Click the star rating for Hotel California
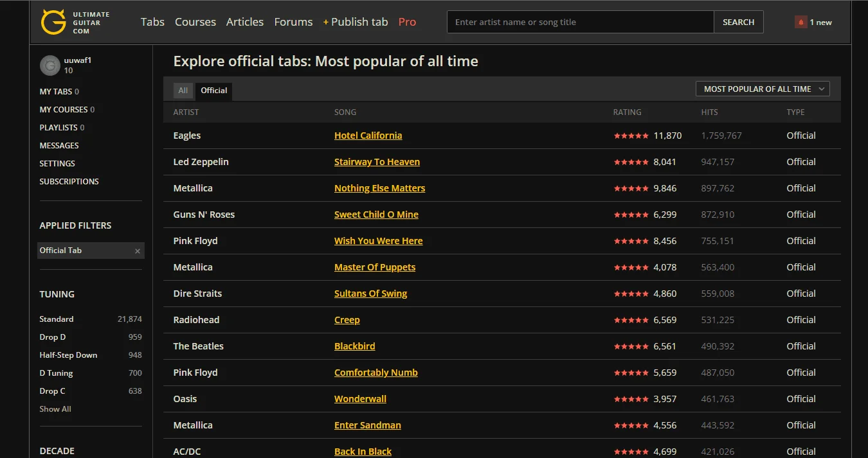This screenshot has height=458, width=868. pyautogui.click(x=631, y=136)
